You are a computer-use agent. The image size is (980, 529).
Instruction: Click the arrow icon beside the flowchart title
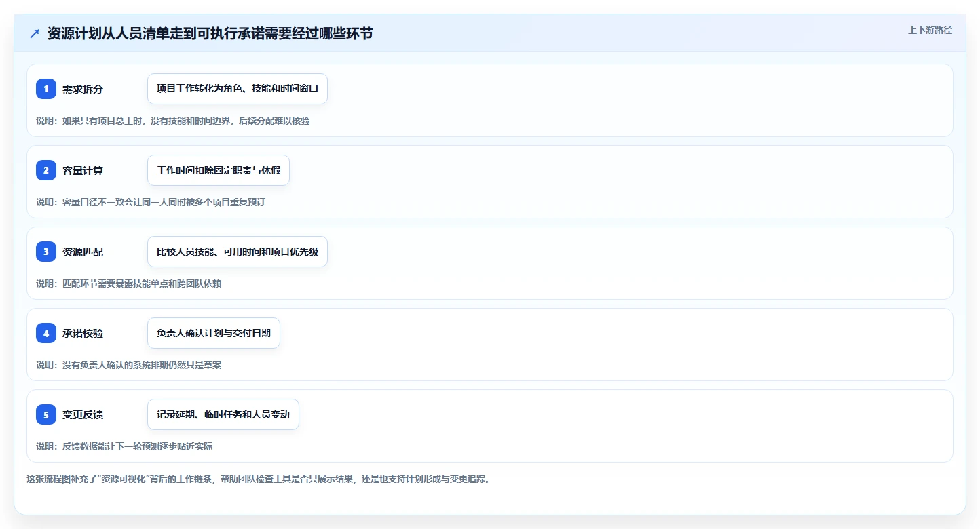click(35, 34)
